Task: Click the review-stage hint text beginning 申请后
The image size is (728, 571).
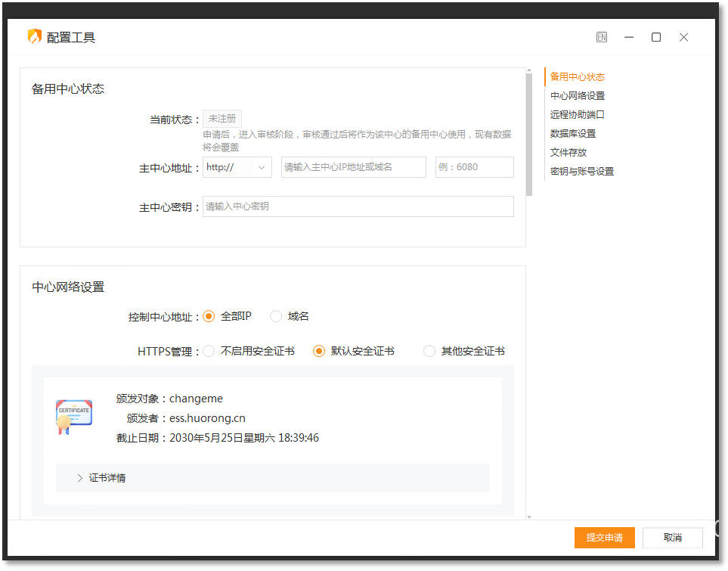Action: tap(357, 141)
